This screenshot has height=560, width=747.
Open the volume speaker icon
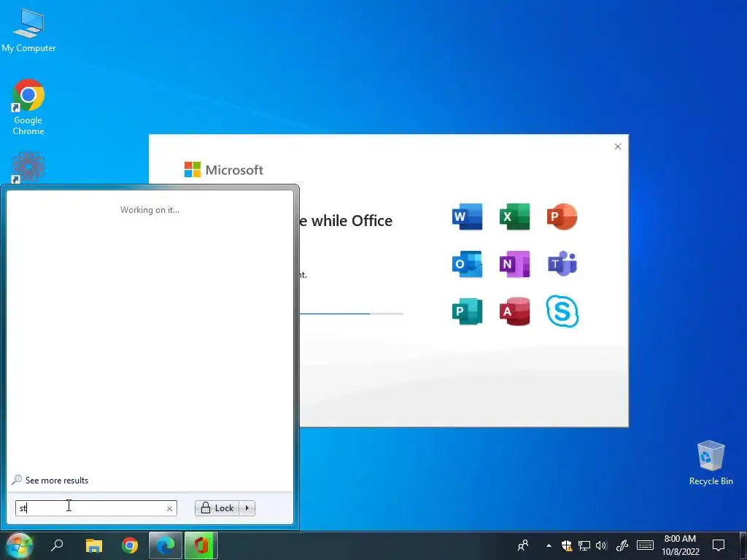click(x=601, y=545)
